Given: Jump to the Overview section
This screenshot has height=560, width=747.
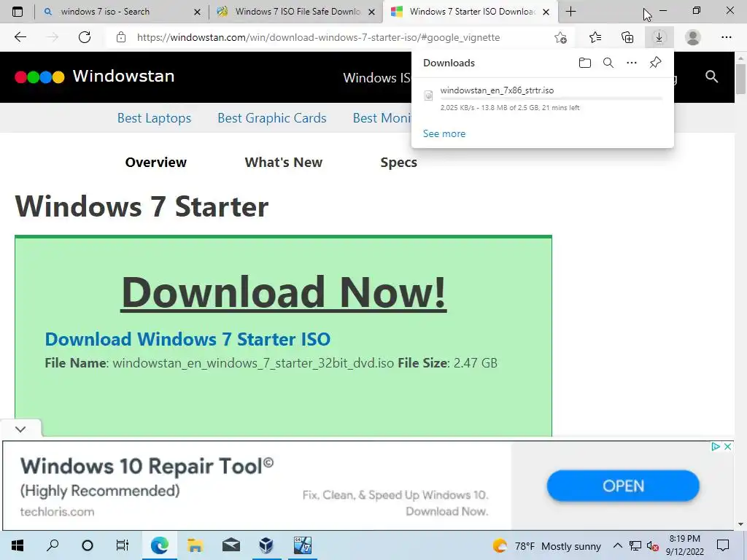Looking at the screenshot, I should [156, 163].
